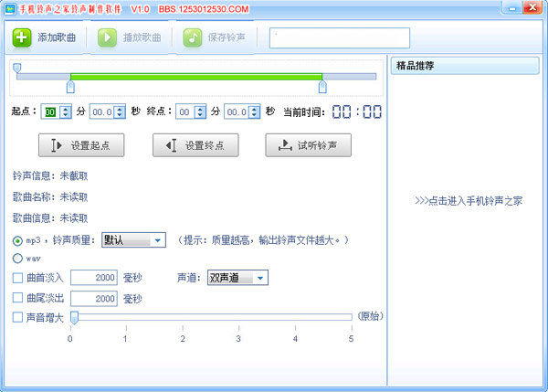Enable the 曲尾淡出 fade-out checkbox
The width and height of the screenshot is (548, 392).
17,298
